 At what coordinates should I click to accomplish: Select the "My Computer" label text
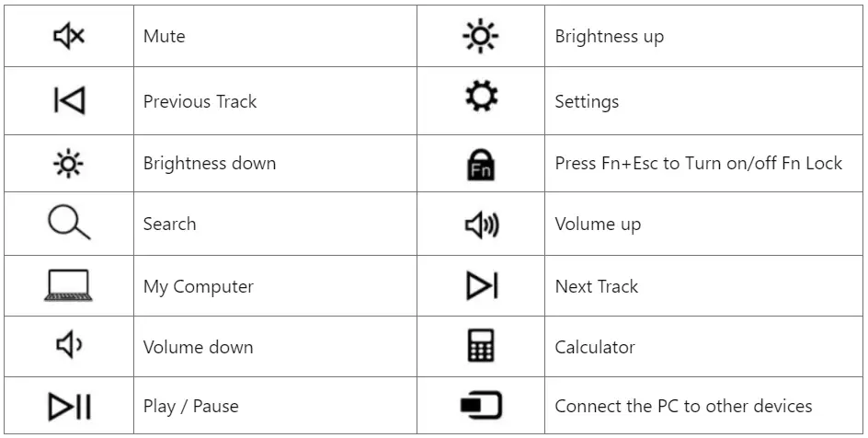point(198,286)
